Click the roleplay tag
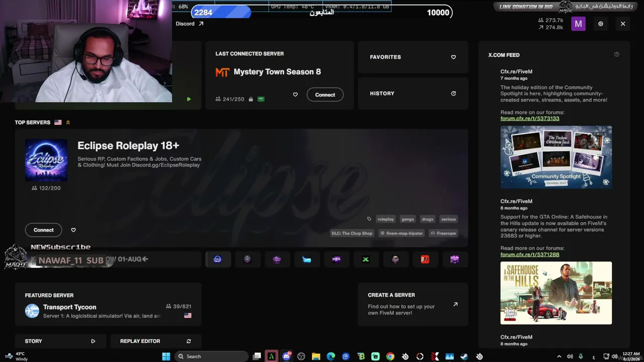This screenshot has height=362, width=644. [386, 219]
